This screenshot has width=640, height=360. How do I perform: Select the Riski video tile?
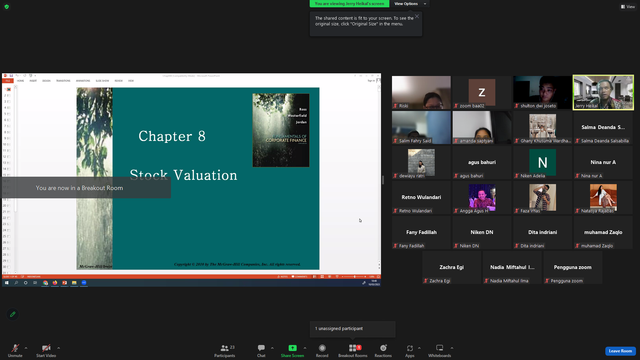coord(421,92)
